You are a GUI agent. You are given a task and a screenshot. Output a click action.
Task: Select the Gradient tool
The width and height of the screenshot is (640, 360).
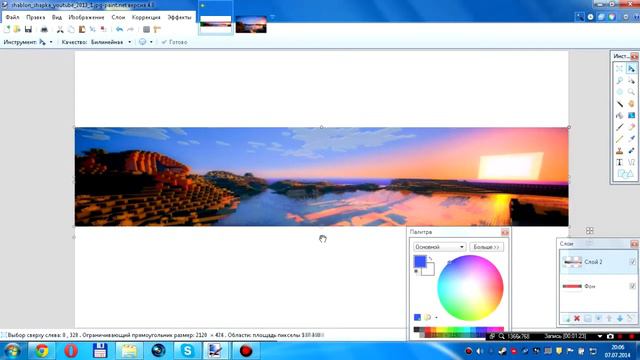coord(631,116)
